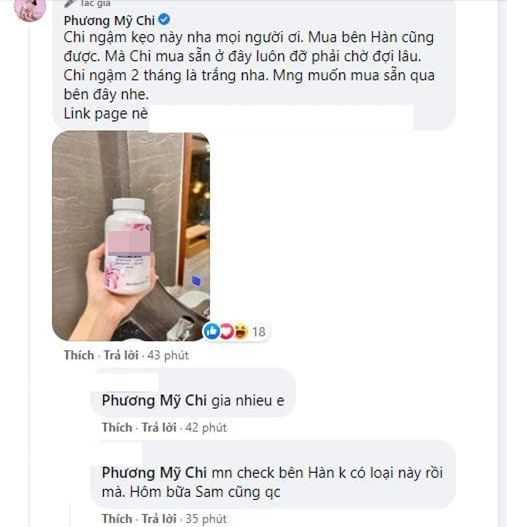Click Thích on the 'gia nhieu e' reply
Screen dimensions: 507x527
coord(117,428)
